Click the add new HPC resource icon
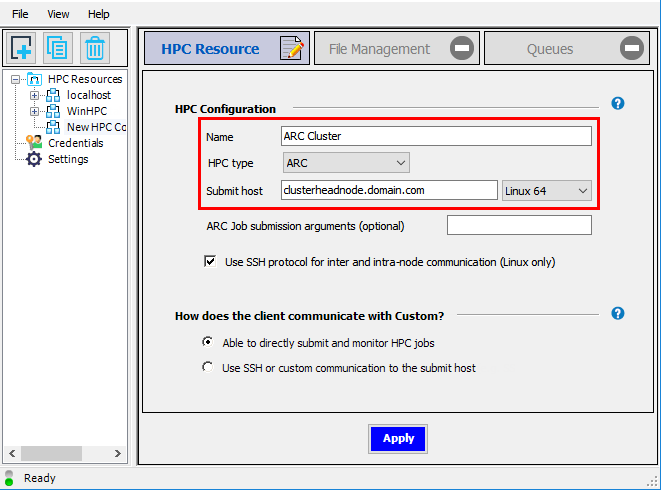661x490 pixels. (22, 48)
